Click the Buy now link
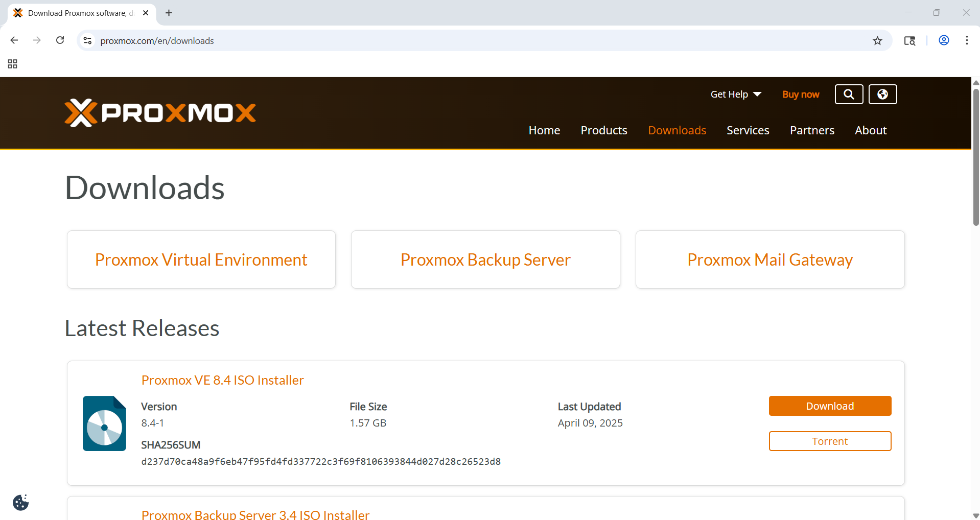This screenshot has height=520, width=980. (801, 94)
